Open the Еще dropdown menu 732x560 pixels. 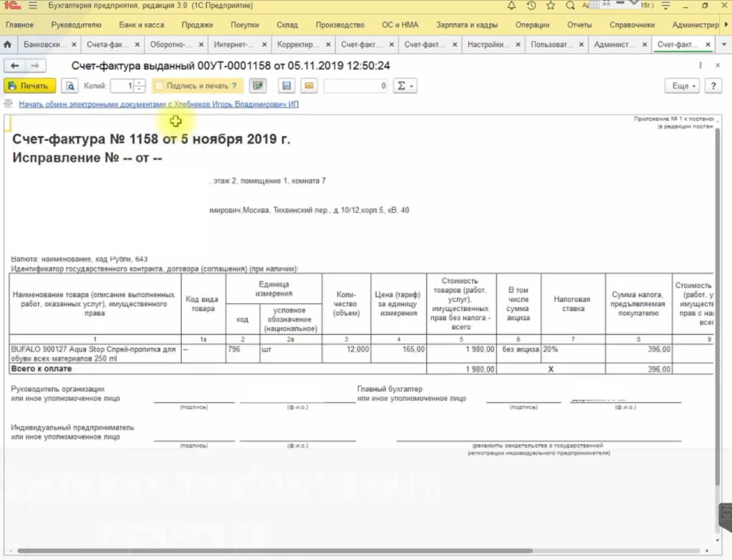coord(682,86)
